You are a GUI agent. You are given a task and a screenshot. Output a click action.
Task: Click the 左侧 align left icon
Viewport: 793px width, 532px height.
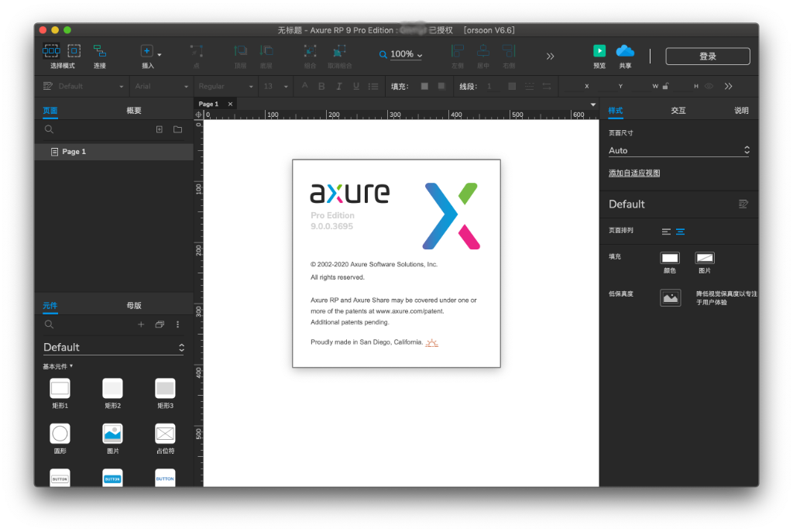pyautogui.click(x=457, y=50)
